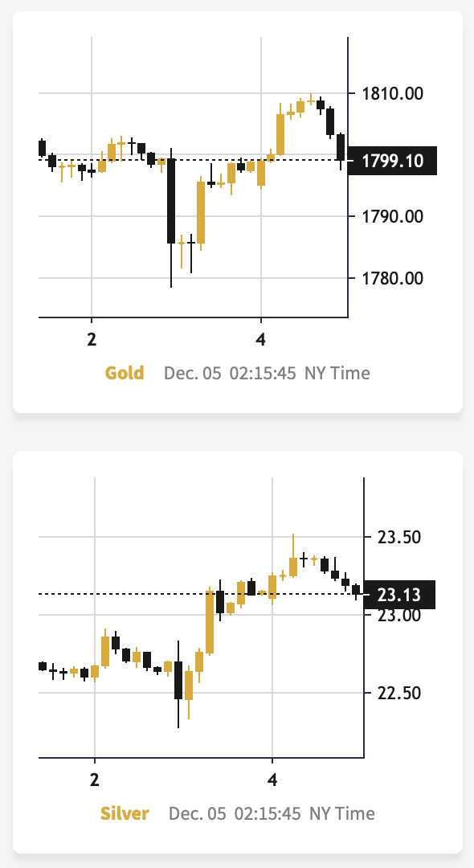Select the 1799.10 current gold price tag

[x=393, y=161]
